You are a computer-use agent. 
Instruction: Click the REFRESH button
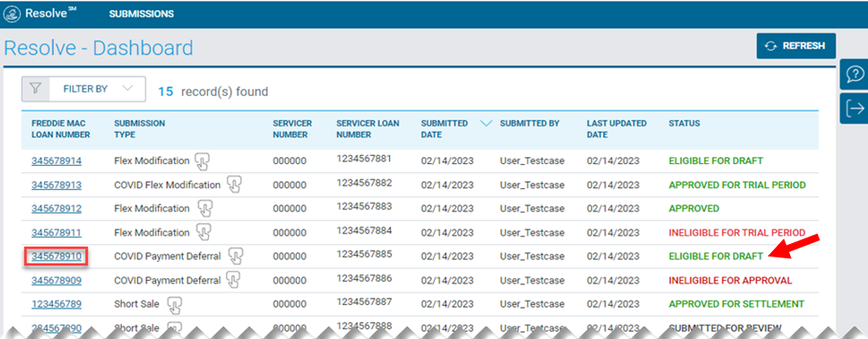796,46
